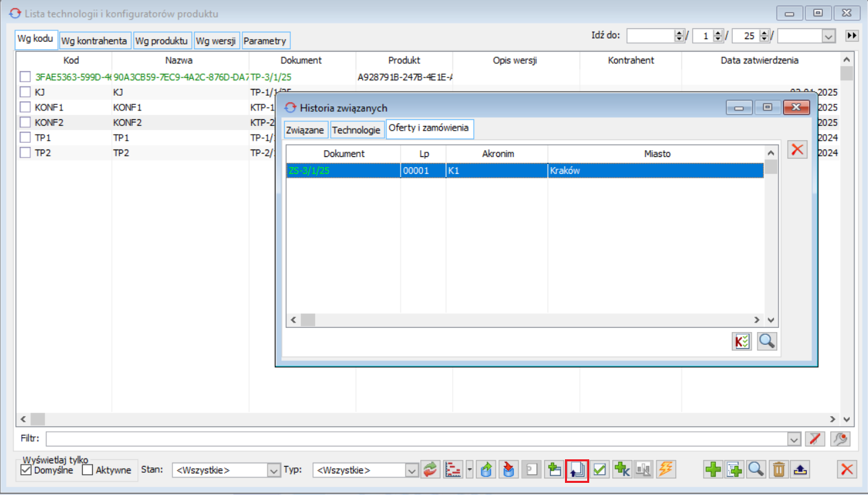
Task: Click the magnifier icon in Historia związanych dialog
Action: (x=766, y=341)
